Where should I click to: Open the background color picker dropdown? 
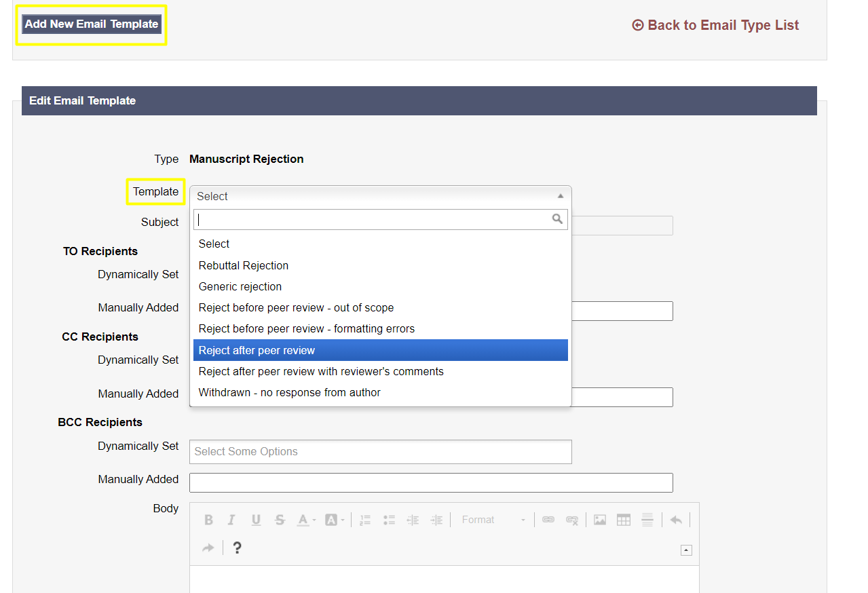pos(335,520)
